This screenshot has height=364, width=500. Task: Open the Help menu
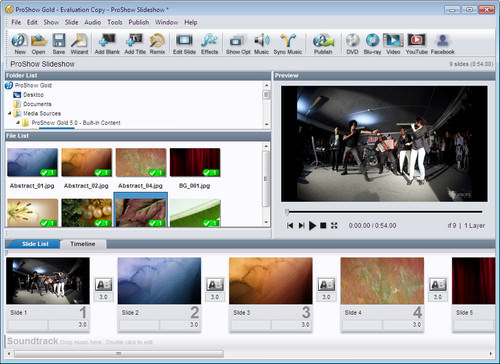tap(191, 22)
